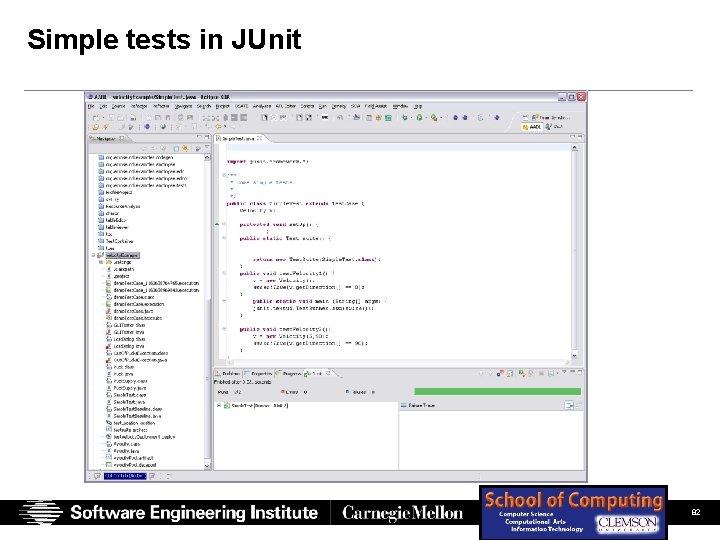Open the Source menu
This screenshot has width=720, height=540.
[118, 106]
